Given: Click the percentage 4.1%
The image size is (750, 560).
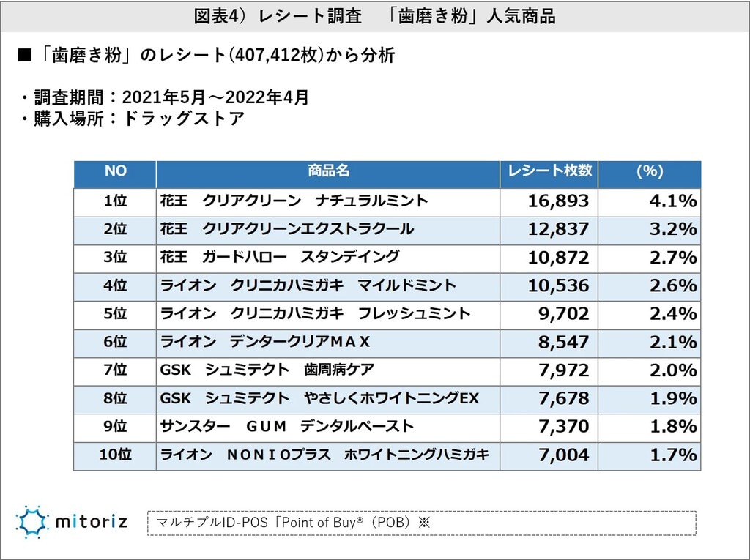Looking at the screenshot, I should (673, 201).
